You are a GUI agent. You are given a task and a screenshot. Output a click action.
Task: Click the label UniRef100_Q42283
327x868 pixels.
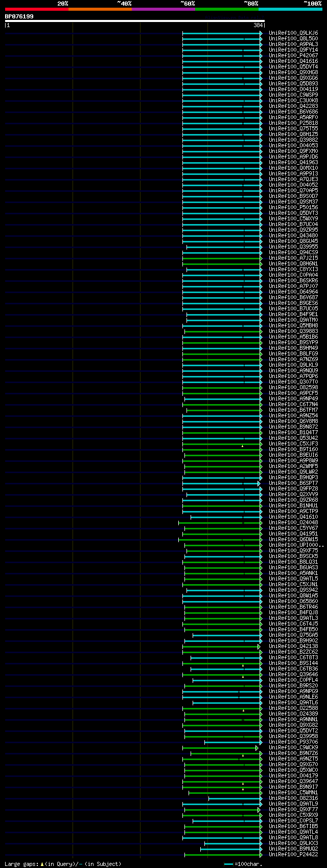[293, 106]
